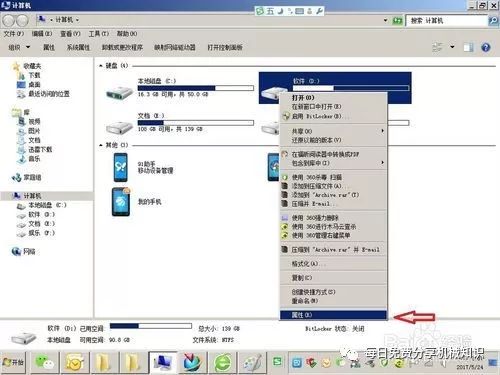Open the green browser taskbar icon
The image size is (500, 375).
pyautogui.click(x=223, y=362)
